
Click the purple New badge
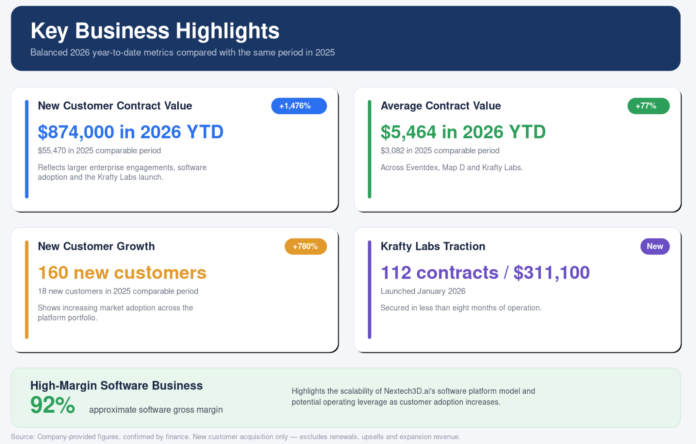point(655,246)
